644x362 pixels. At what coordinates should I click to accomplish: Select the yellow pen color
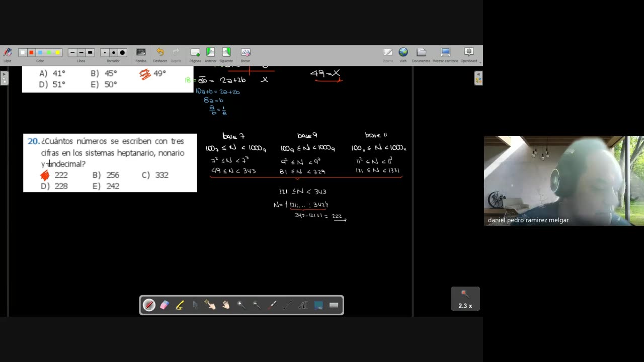click(x=57, y=52)
